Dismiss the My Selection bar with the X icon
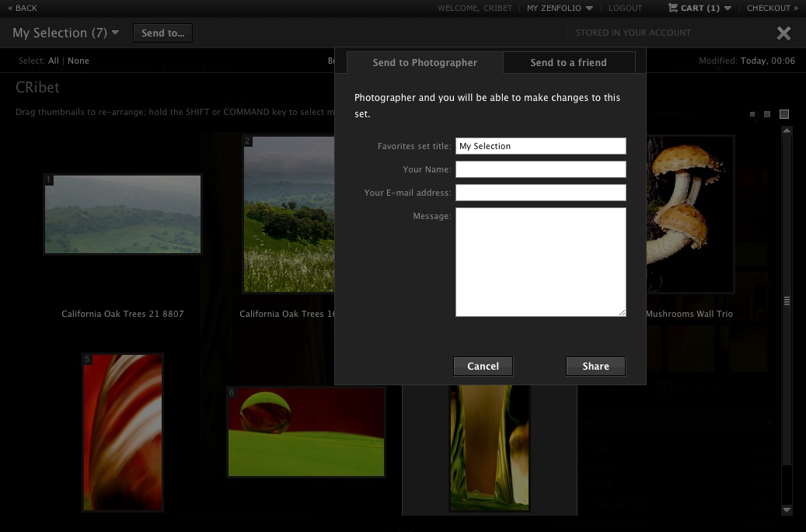The height and width of the screenshot is (532, 806). tap(783, 33)
